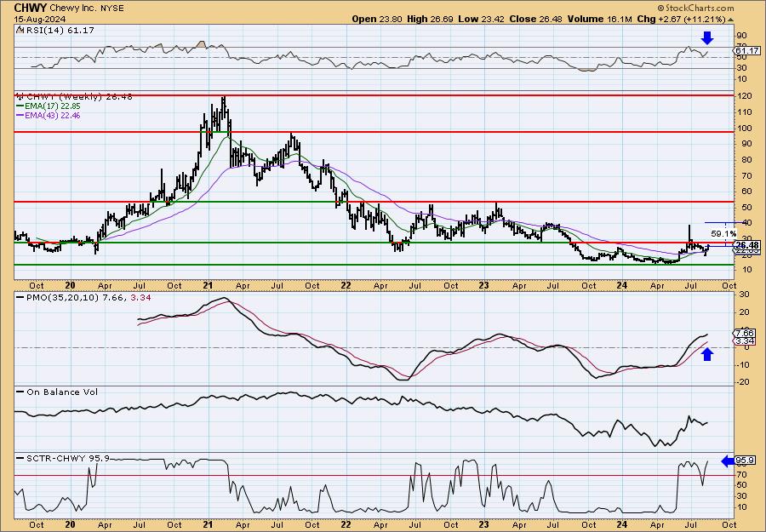This screenshot has height=532, width=766.
Task: Click the High 26.69 value
Action: click(430, 19)
